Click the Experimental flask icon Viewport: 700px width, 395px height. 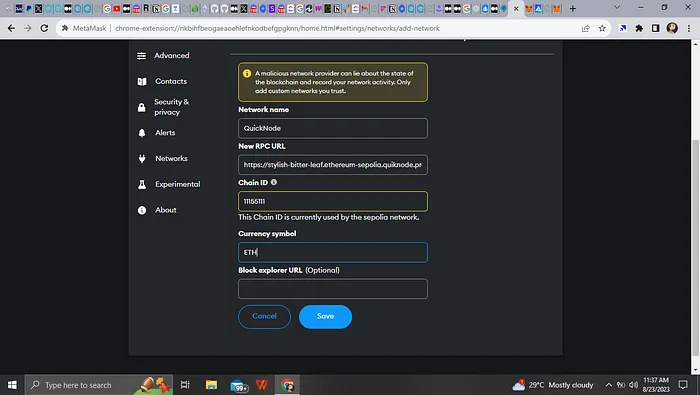(x=142, y=184)
